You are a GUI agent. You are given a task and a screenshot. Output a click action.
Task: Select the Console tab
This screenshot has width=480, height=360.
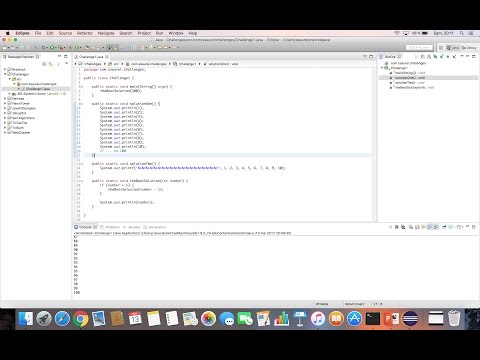click(x=85, y=227)
